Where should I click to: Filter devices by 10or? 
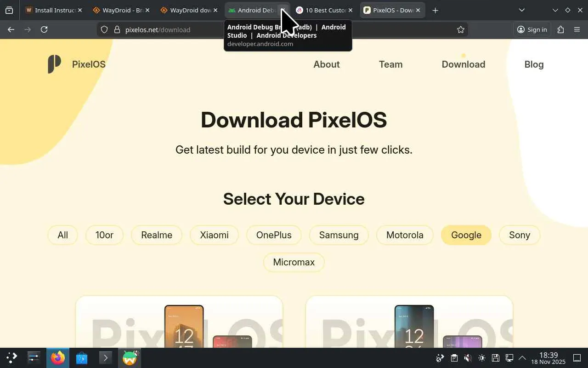104,235
